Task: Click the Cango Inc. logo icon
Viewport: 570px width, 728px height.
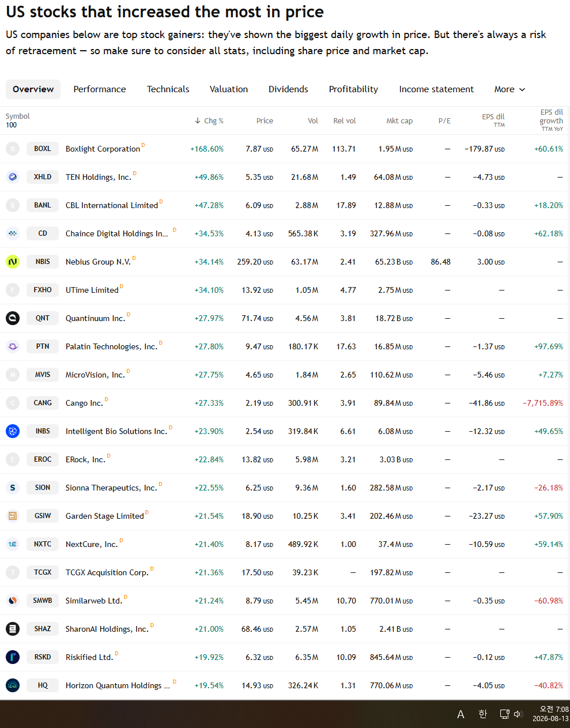Action: (13, 403)
